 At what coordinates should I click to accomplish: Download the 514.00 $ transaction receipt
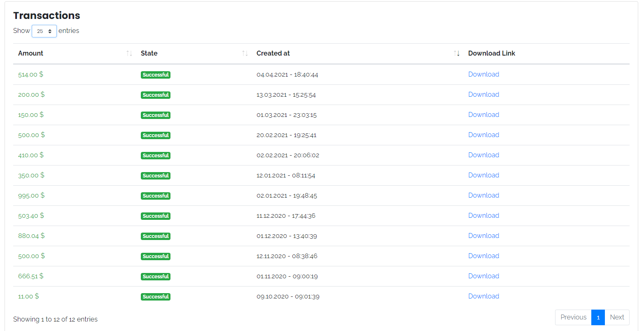483,75
